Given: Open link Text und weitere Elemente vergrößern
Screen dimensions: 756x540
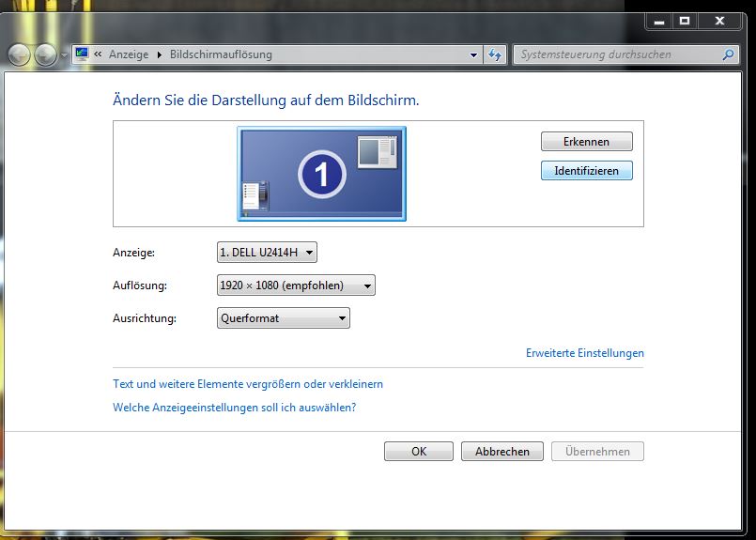Looking at the screenshot, I should click(x=248, y=384).
